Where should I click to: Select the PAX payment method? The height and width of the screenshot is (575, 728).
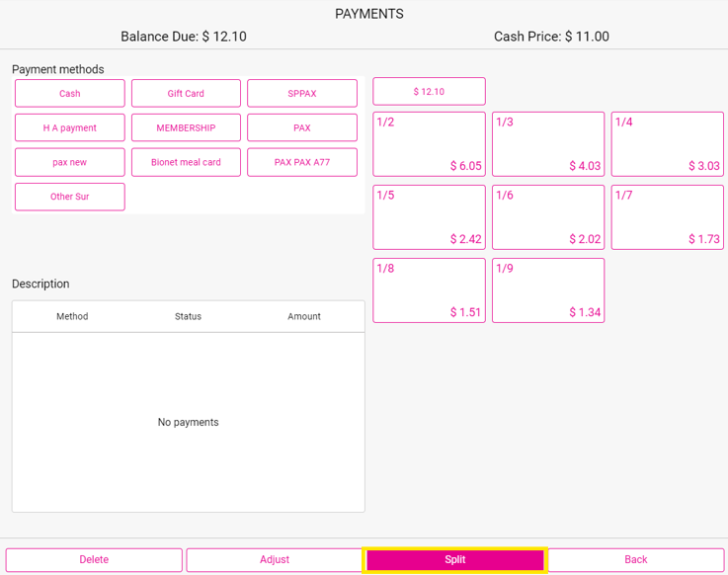(302, 128)
